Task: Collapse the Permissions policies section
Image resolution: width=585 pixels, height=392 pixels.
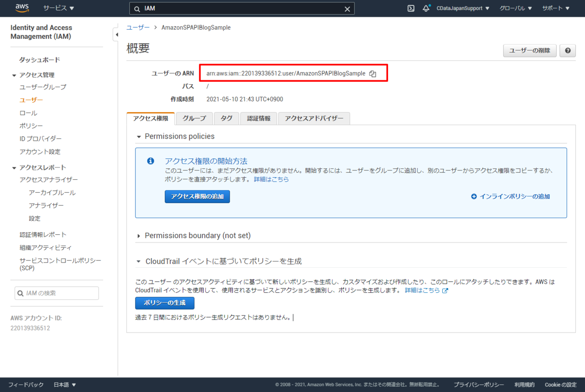Action: coord(139,136)
